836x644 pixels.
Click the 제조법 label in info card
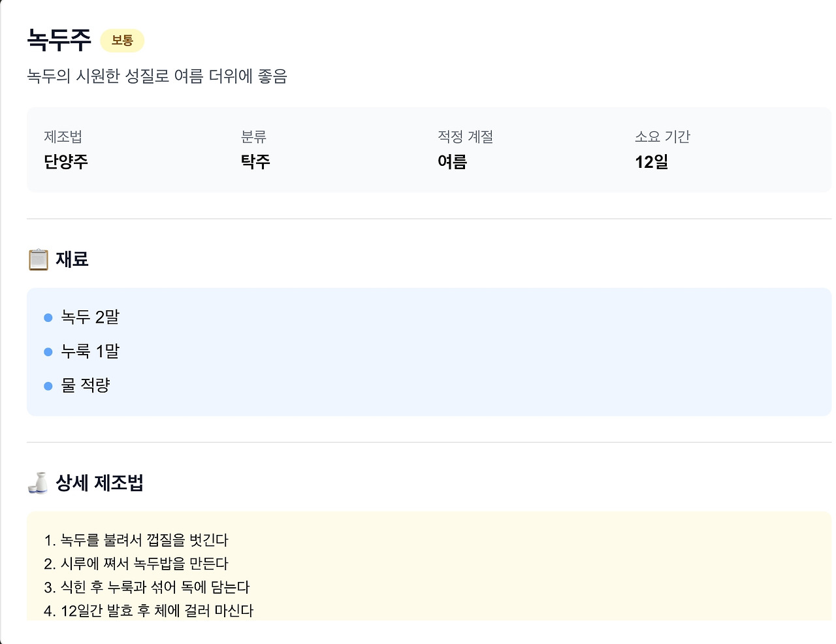[x=63, y=137]
